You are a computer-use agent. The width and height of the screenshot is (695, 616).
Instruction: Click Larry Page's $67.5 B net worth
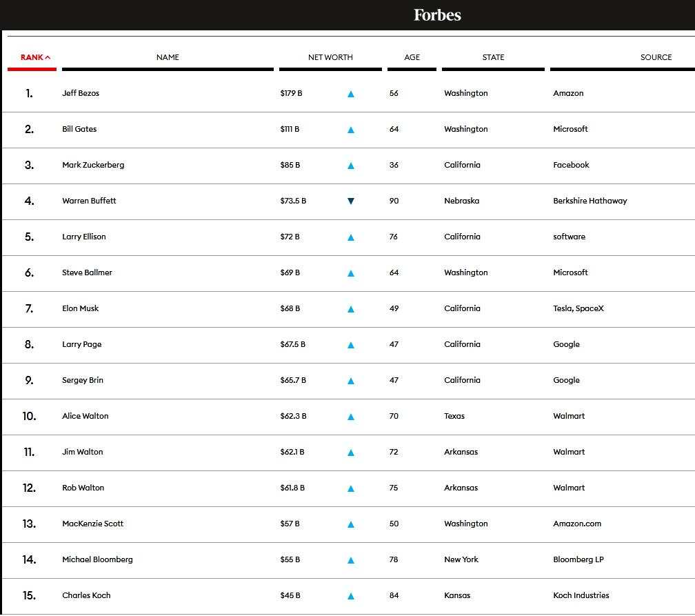tap(292, 344)
